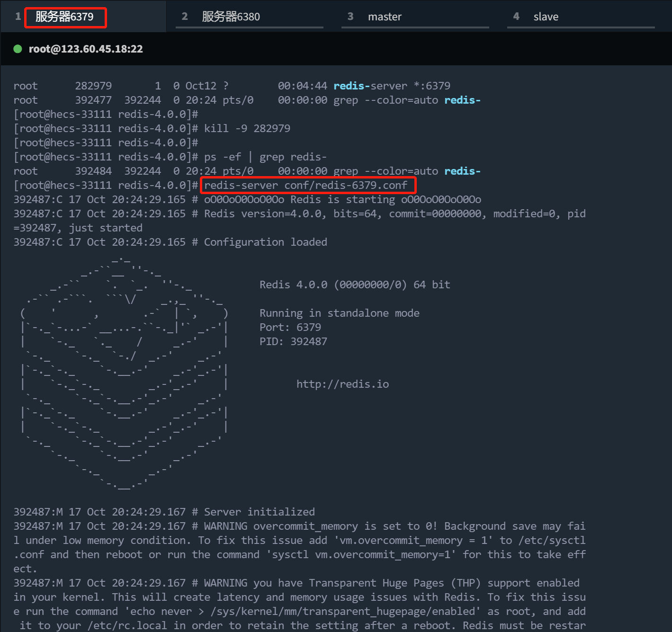Select the master tab
The image size is (672, 632).
point(384,17)
